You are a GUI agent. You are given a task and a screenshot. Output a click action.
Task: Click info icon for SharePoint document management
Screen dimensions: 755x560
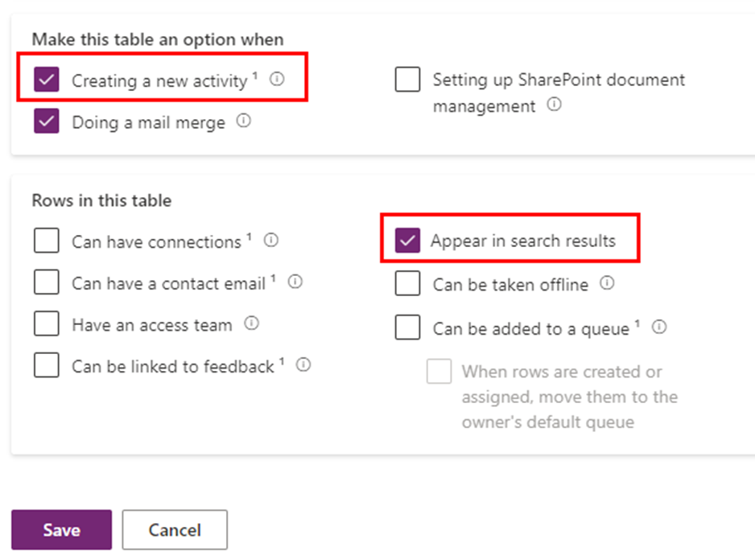(555, 104)
